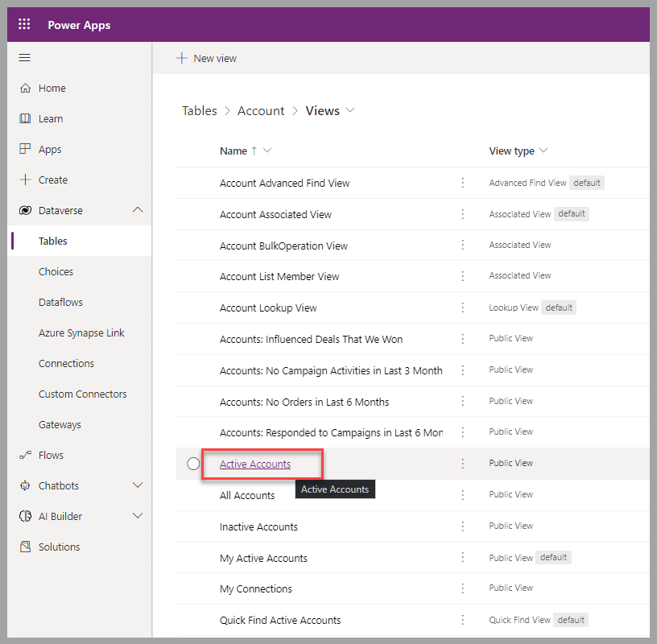Open AI Builder via its icon
Screen dimensions: 657x644
[24, 516]
